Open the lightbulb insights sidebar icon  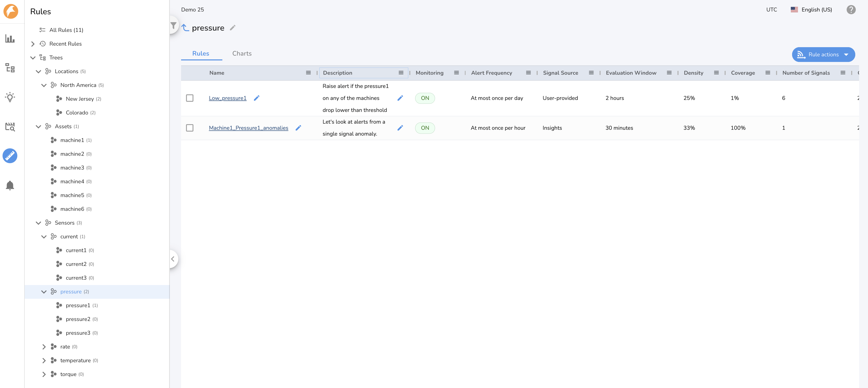pyautogui.click(x=10, y=97)
